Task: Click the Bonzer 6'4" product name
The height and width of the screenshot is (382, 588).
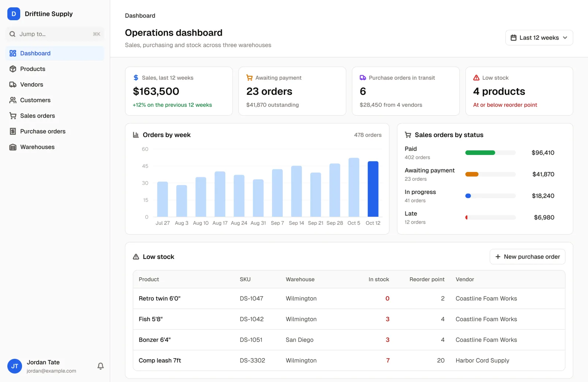Action: [x=155, y=340]
